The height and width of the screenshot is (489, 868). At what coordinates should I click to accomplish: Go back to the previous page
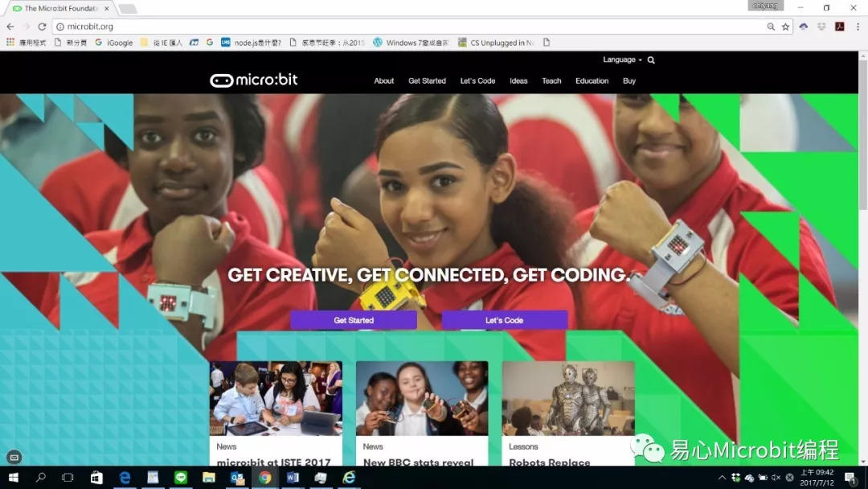point(10,27)
